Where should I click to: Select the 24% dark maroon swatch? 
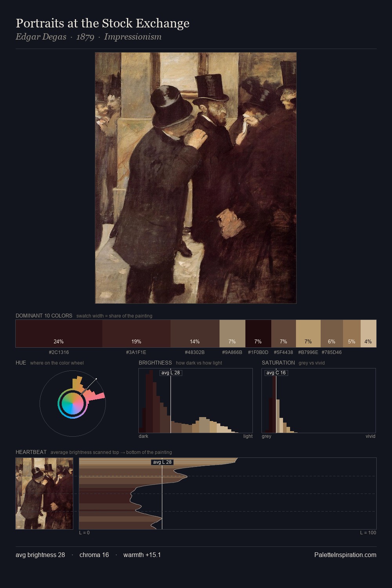click(x=59, y=334)
